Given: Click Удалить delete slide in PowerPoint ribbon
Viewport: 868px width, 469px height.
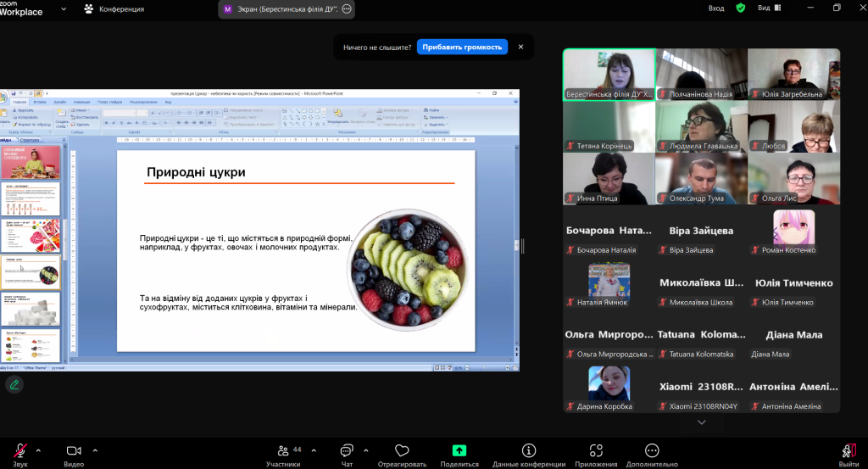Looking at the screenshot, I should tap(81, 124).
